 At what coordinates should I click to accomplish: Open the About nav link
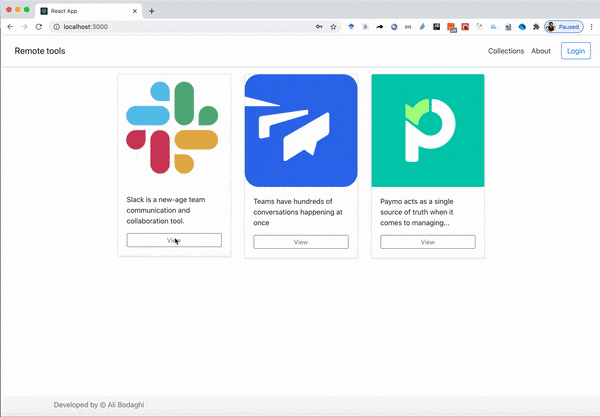(541, 51)
